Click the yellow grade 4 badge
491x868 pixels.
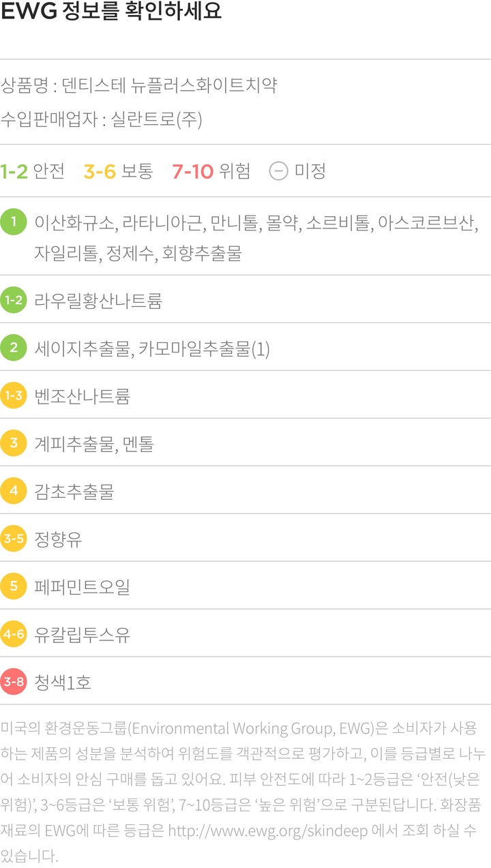point(14,491)
